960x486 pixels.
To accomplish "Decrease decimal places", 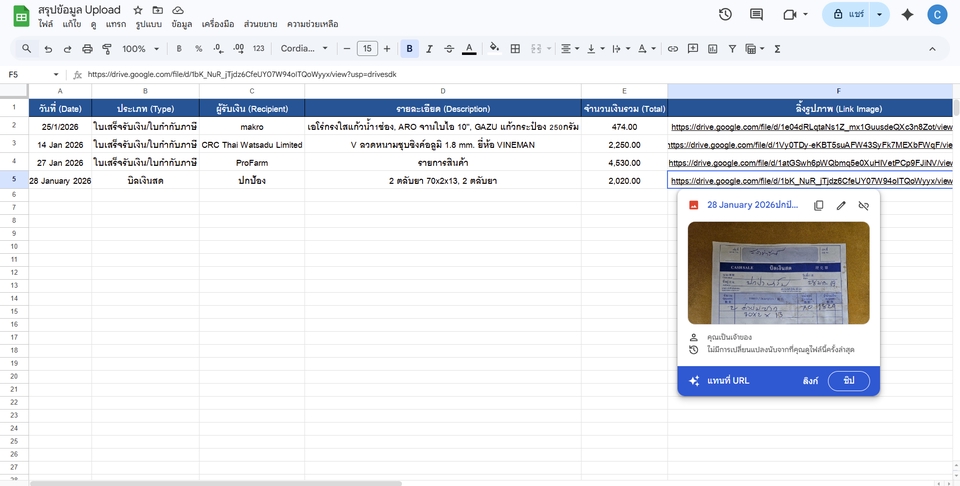I will pyautogui.click(x=219, y=49).
